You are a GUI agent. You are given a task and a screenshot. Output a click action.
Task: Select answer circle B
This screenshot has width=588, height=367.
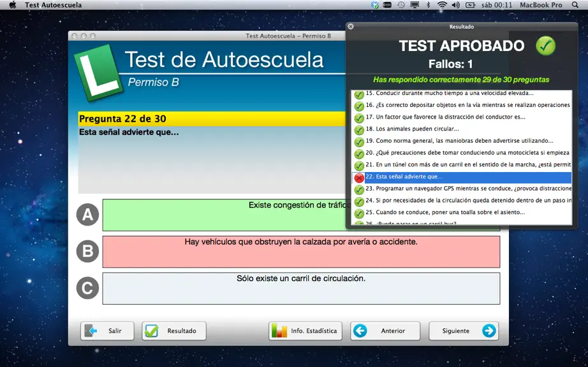coord(87,251)
